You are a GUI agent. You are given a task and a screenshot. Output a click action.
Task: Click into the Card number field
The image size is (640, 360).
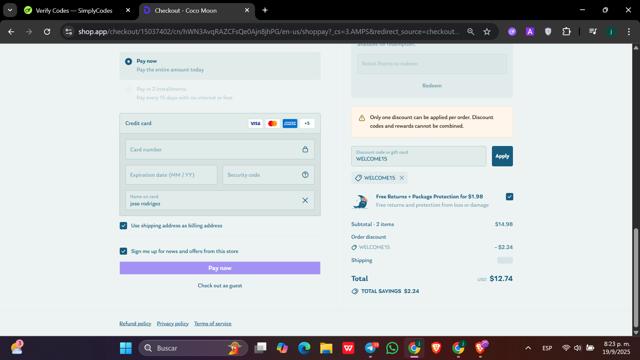click(x=220, y=149)
